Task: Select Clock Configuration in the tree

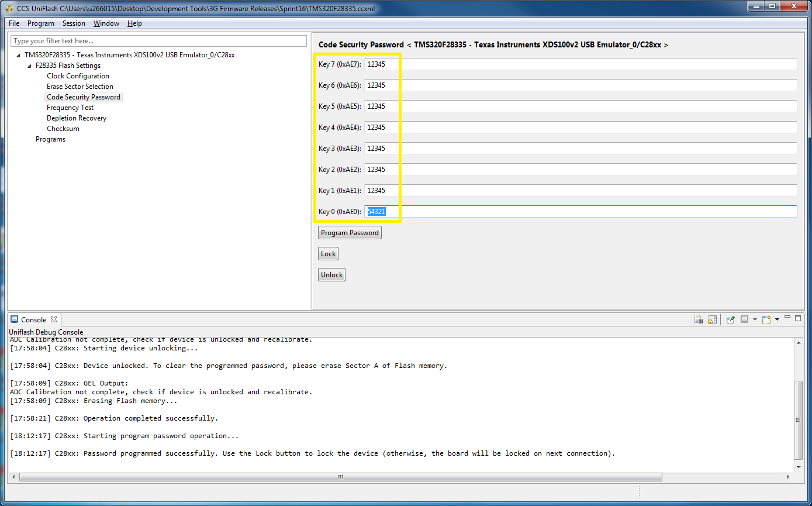Action: [x=78, y=76]
